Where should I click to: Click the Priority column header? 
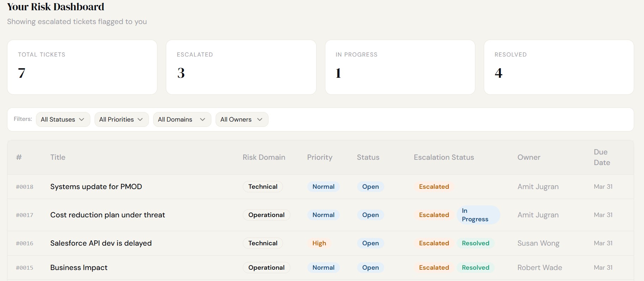point(320,157)
